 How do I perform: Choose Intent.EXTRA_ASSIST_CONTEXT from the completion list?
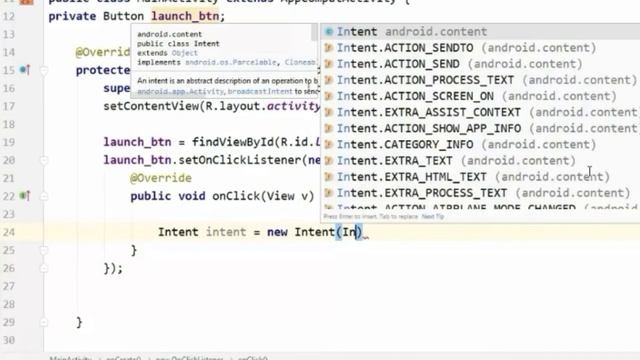[480, 112]
